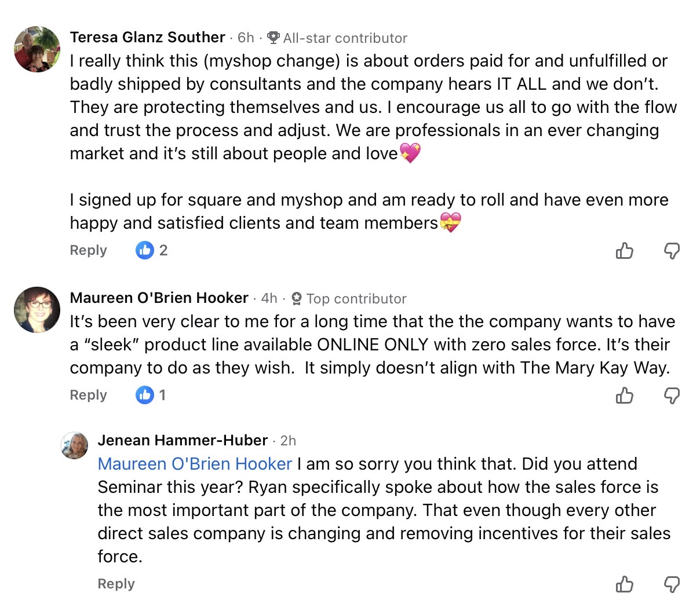
Task: Like Teresa Glanz Souther's comment with thumbs up
Action: point(624,251)
